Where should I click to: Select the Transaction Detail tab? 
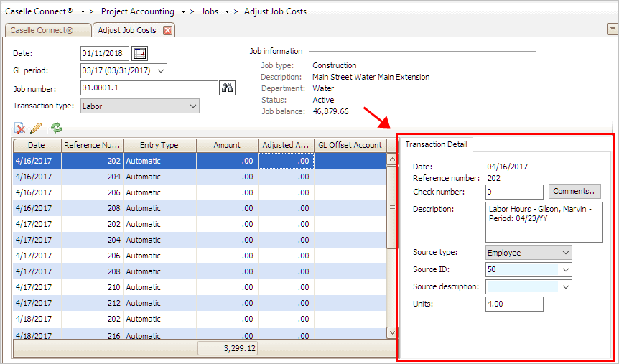[x=436, y=144]
